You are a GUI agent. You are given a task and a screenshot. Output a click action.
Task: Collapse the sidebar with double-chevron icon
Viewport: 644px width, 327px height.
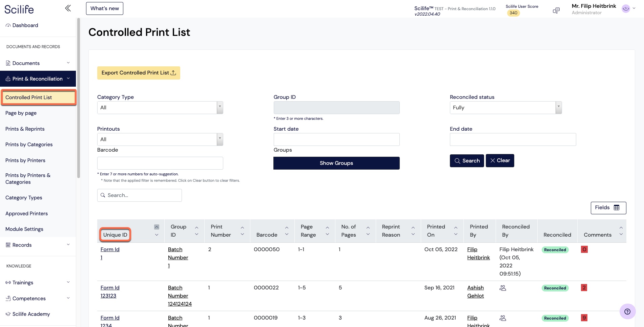68,8
